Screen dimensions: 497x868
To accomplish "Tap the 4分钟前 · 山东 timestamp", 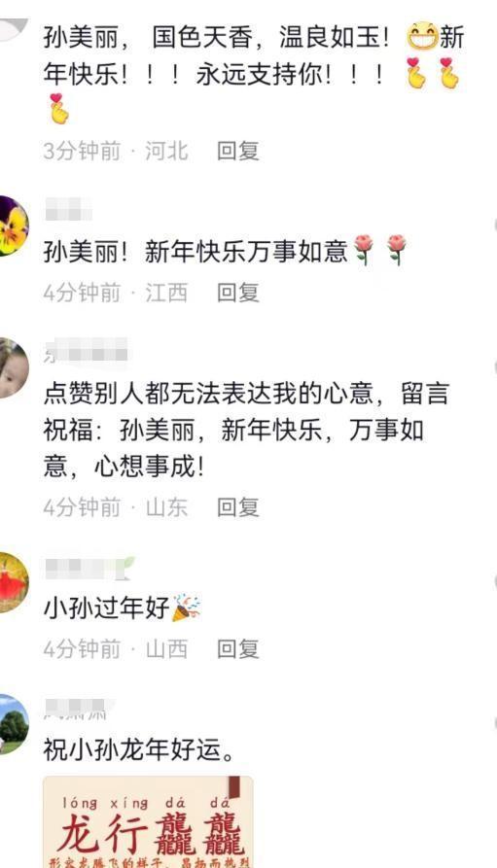I will pyautogui.click(x=115, y=506).
